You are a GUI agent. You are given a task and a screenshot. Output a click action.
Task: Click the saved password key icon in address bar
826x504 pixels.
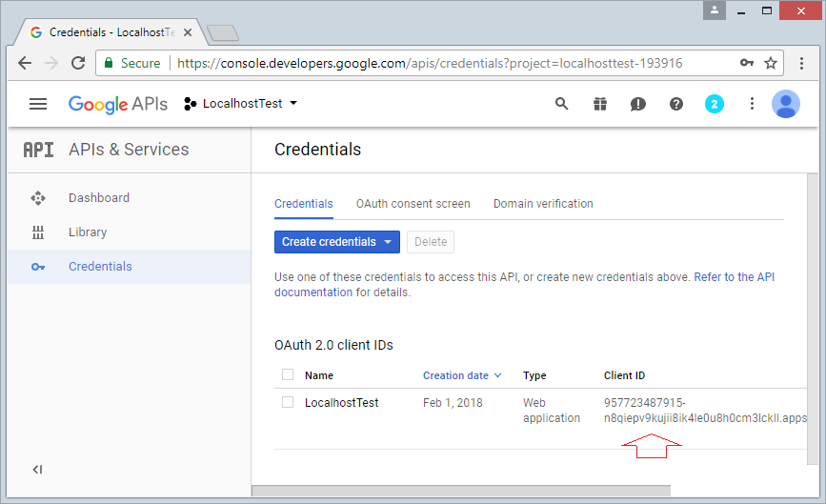point(747,63)
